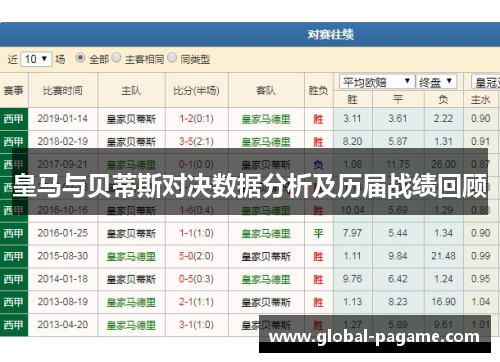
Task: Click away team 皇家马德里 in 2019-01-14 row
Action: coord(266,119)
